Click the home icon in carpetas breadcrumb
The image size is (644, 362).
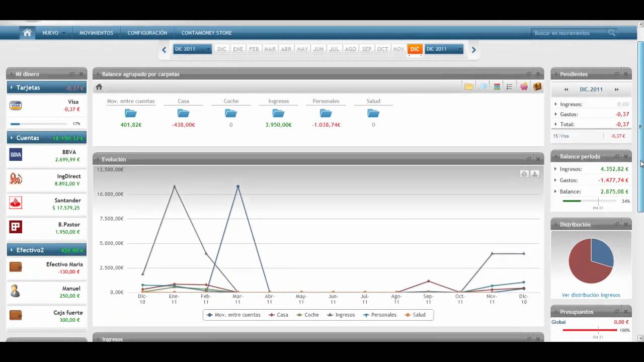click(99, 87)
